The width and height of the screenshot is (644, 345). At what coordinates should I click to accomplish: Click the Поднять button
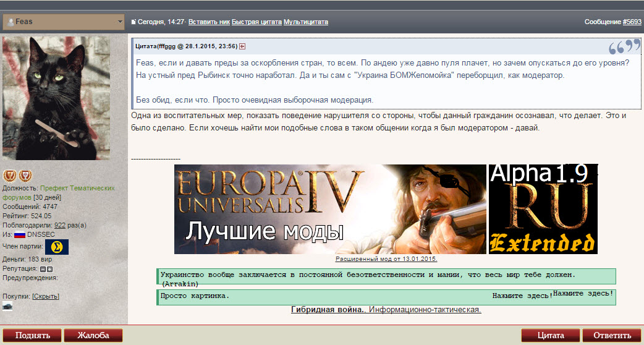[32, 335]
